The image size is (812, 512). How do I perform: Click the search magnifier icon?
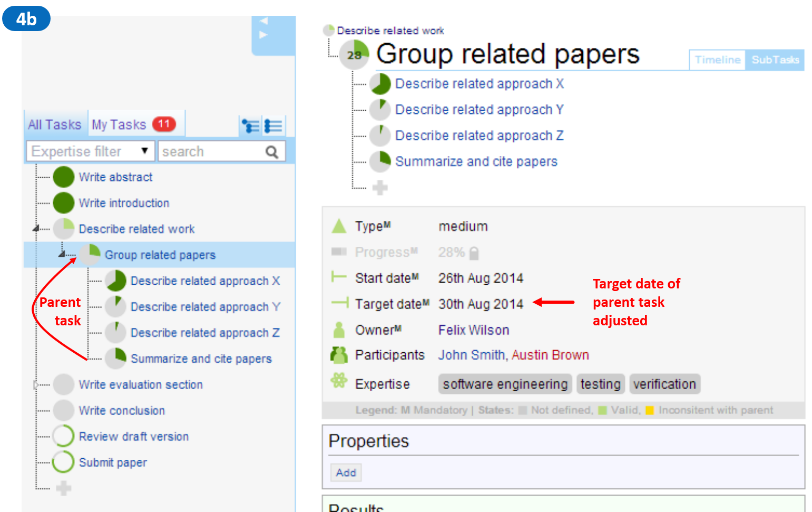(272, 152)
